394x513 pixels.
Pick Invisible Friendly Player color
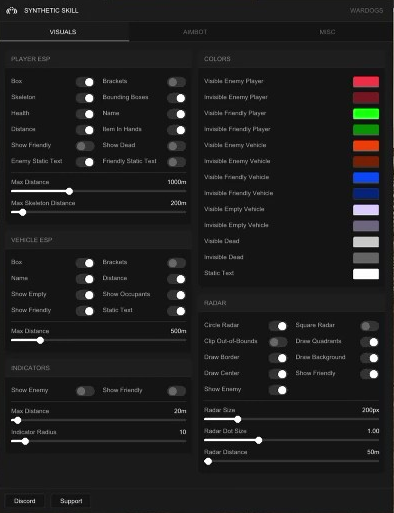pyautogui.click(x=366, y=130)
